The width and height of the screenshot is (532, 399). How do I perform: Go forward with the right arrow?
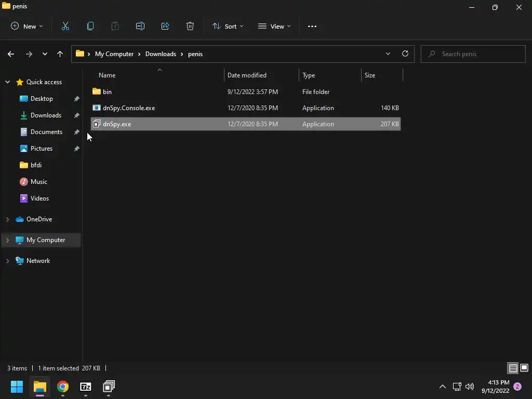[29, 54]
